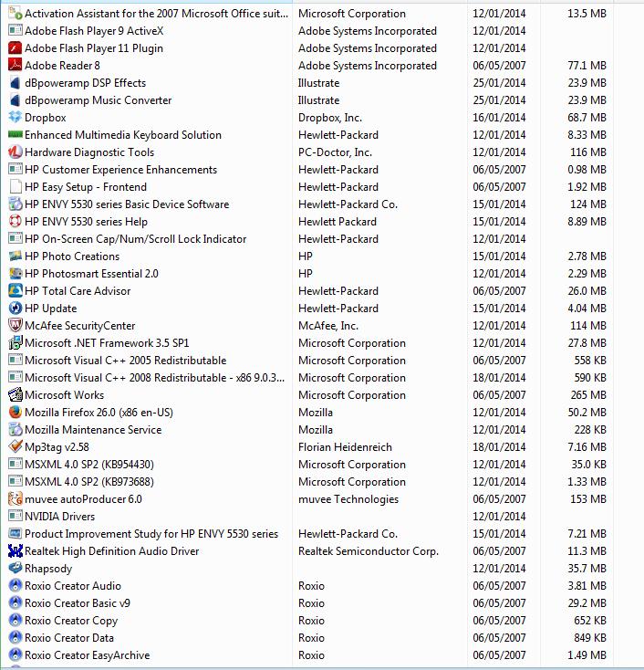Click the Microsoft Works icon
Screen dimensions: 644x670
[x=16, y=395]
